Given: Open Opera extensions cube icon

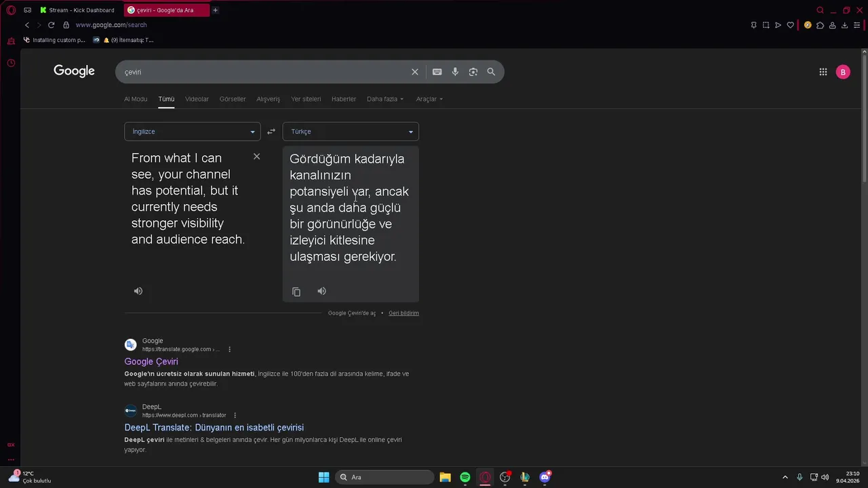Looking at the screenshot, I should [x=820, y=25].
